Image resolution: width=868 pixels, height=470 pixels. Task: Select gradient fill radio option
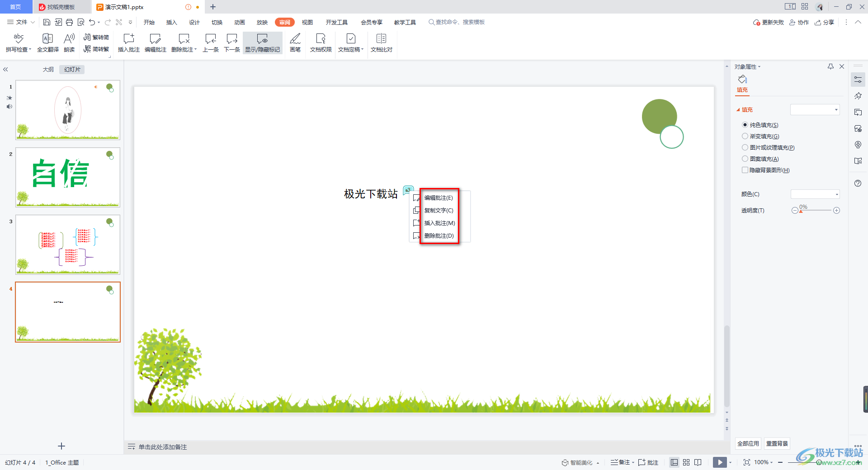point(745,136)
